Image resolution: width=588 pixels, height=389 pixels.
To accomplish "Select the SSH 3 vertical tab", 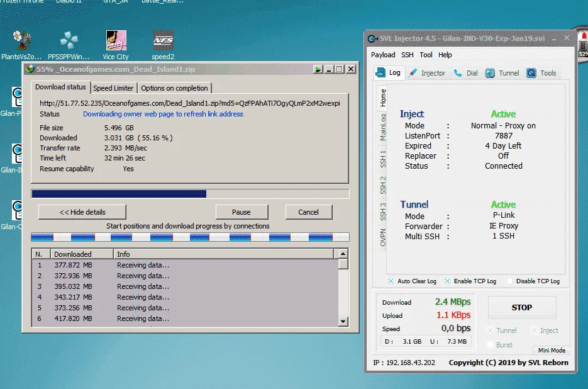I will tap(382, 211).
